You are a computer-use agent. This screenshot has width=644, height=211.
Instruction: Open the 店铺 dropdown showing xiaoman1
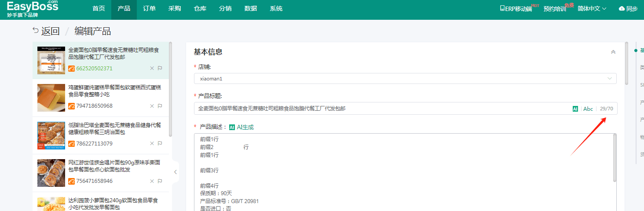405,78
